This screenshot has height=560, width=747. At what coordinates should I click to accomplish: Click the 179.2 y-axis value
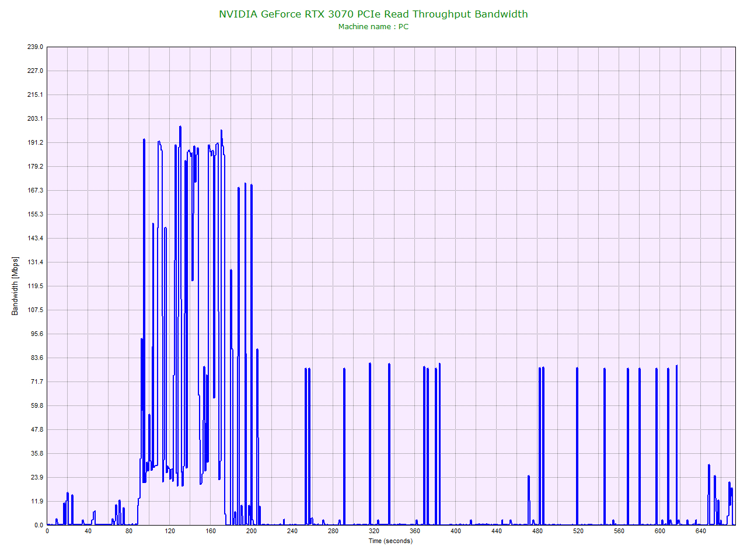tap(36, 166)
